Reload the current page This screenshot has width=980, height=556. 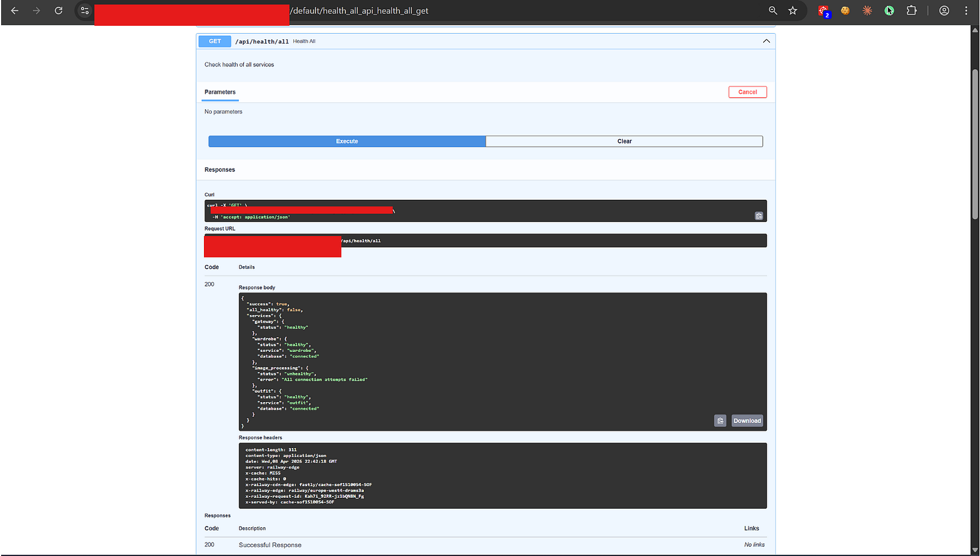tap(58, 10)
